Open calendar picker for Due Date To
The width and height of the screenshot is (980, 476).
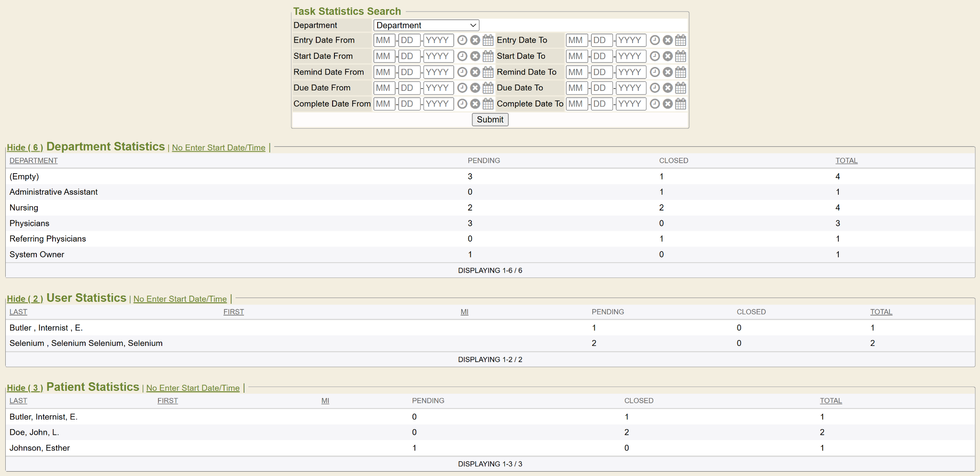pos(680,88)
